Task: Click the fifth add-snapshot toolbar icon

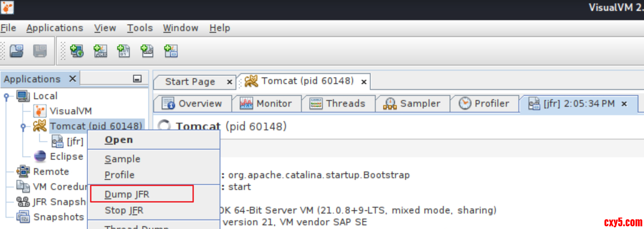Action: point(171,51)
